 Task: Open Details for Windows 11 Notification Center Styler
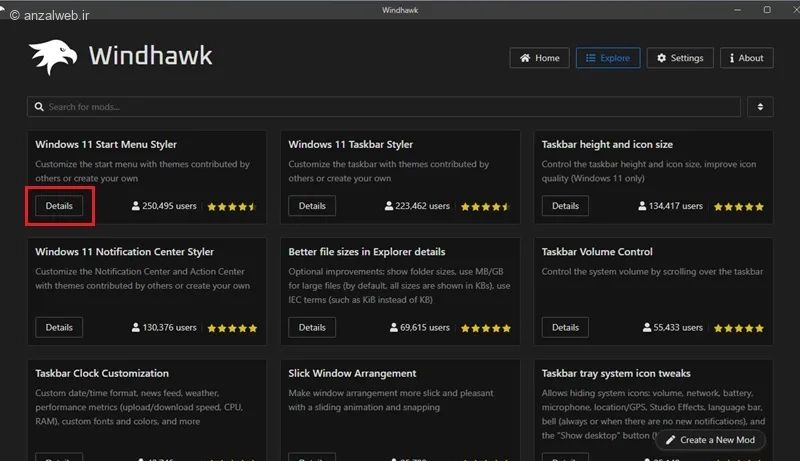coord(59,327)
